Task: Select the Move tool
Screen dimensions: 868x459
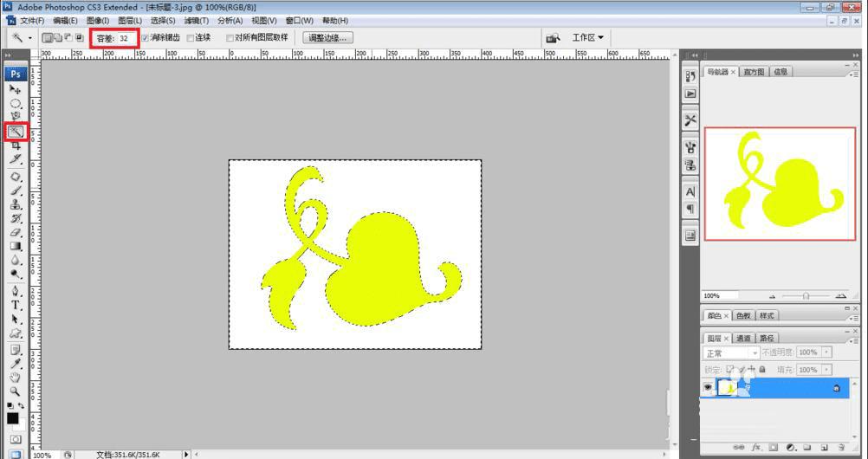Action: [15, 89]
